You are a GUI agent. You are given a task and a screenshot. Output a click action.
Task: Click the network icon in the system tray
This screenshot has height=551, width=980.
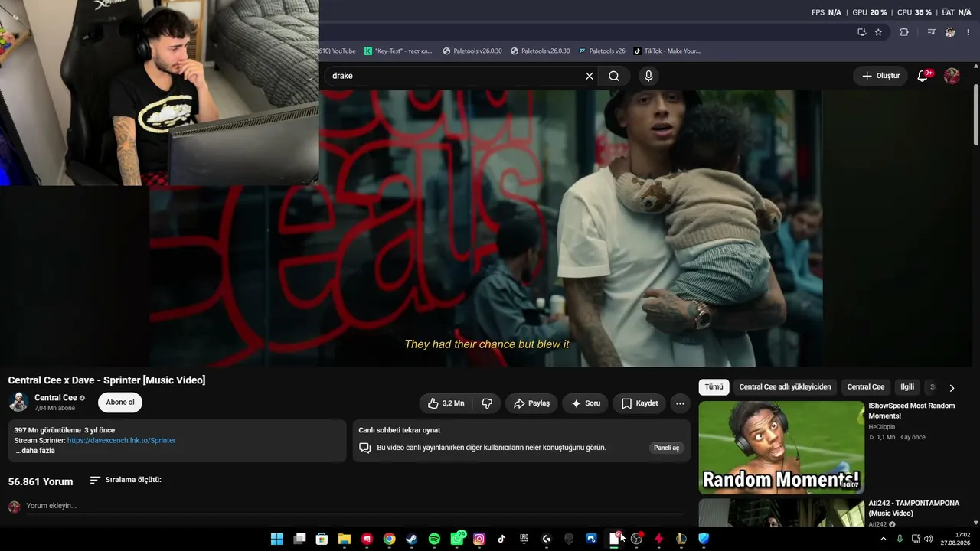tap(916, 539)
